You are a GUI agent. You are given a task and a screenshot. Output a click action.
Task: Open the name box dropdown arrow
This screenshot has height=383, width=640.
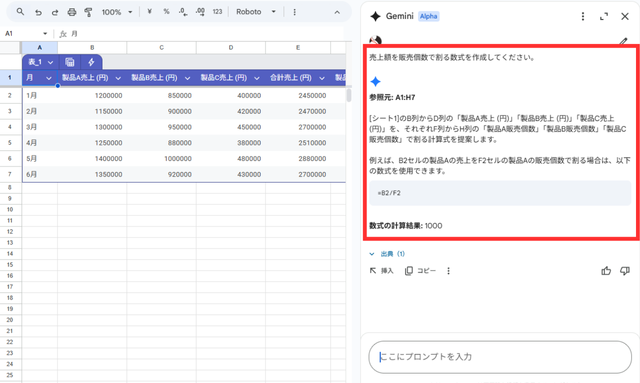(45, 33)
